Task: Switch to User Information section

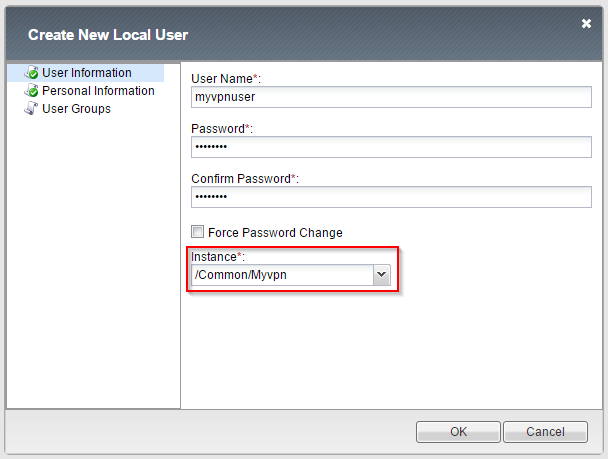Action: tap(86, 73)
